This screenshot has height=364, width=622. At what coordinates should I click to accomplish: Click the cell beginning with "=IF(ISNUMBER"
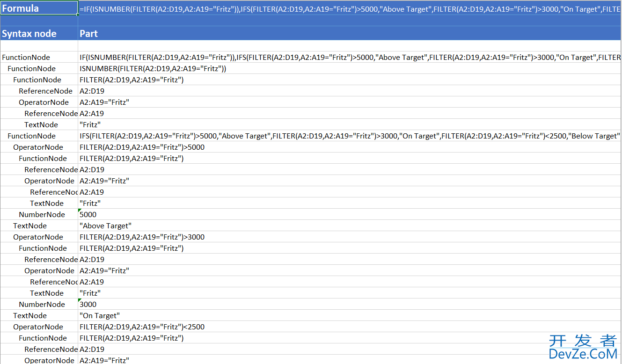pyautogui.click(x=350, y=9)
